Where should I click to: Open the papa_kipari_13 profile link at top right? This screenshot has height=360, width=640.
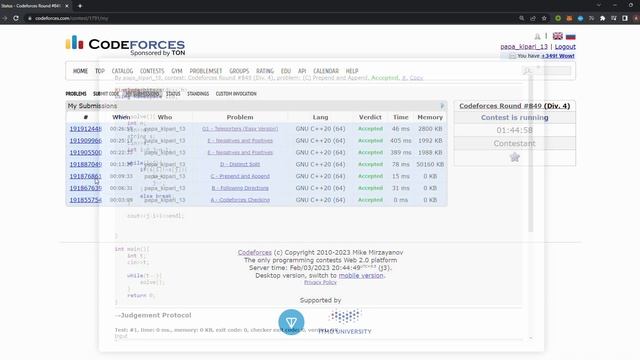pos(524,47)
